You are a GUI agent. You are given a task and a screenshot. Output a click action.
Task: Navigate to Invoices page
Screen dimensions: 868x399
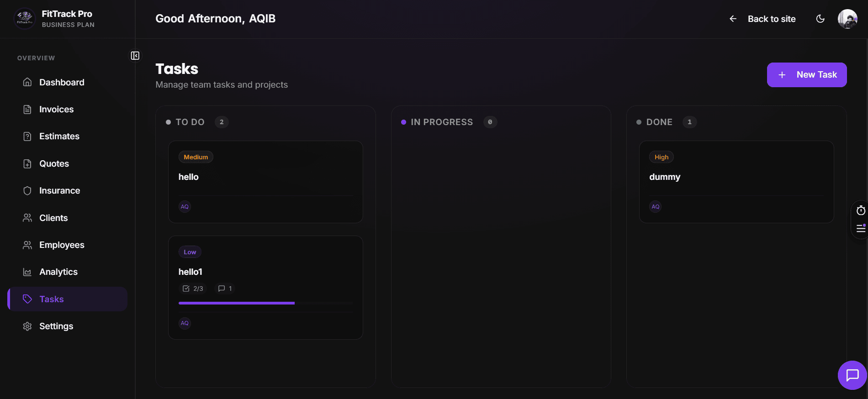click(56, 109)
